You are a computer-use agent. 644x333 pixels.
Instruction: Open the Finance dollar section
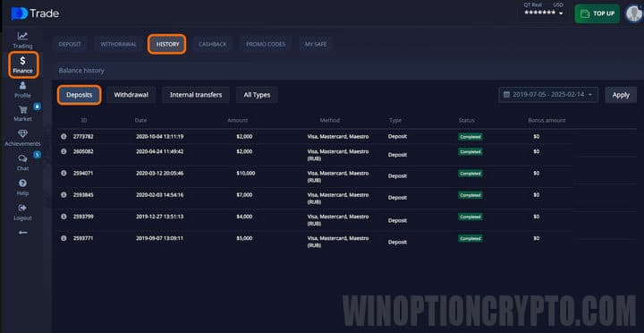[x=22, y=65]
